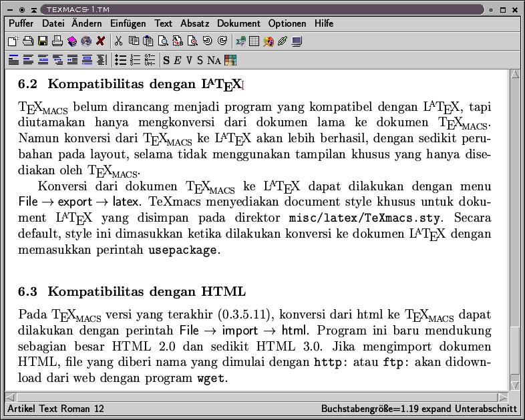The image size is (525, 420).
Task: Click the vertical scrollbar up arrow
Action: pos(515,74)
